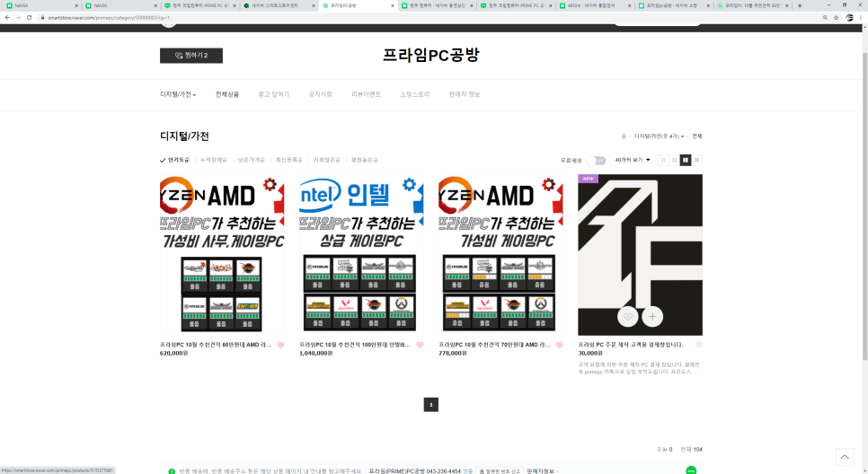
Task: Click the 홈 breadcrumb link
Action: 624,136
